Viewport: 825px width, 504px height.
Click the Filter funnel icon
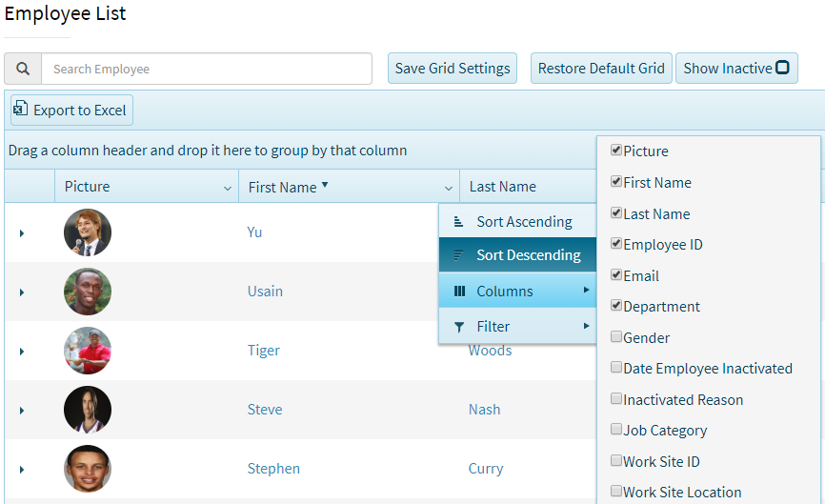point(459,327)
